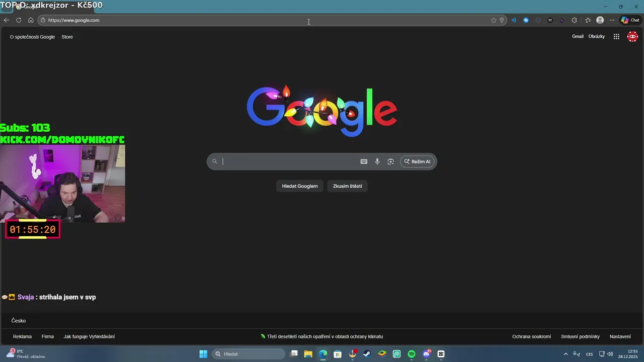Viewport: 644px width, 362px height.
Task: Click the CES keyboard language indicator
Action: click(x=590, y=354)
